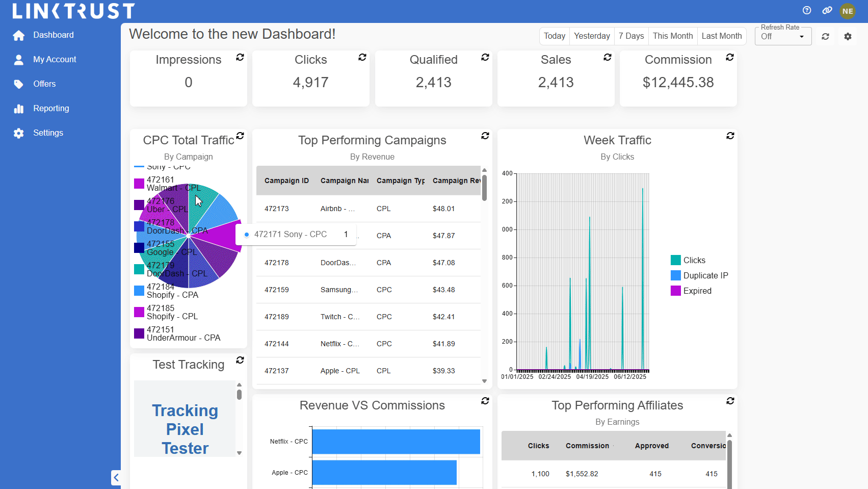The height and width of the screenshot is (489, 868).
Task: Refresh the Top Performing Campaigns widget
Action: pyautogui.click(x=485, y=136)
